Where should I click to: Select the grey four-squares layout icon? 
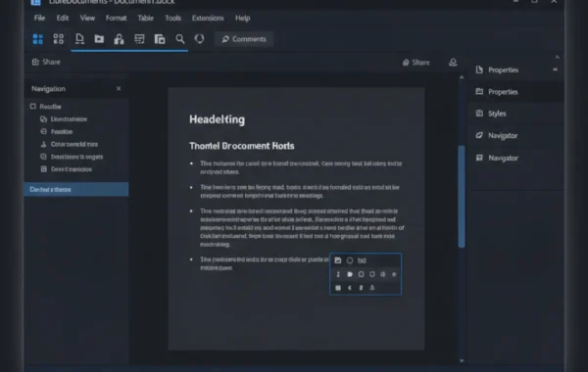point(58,39)
